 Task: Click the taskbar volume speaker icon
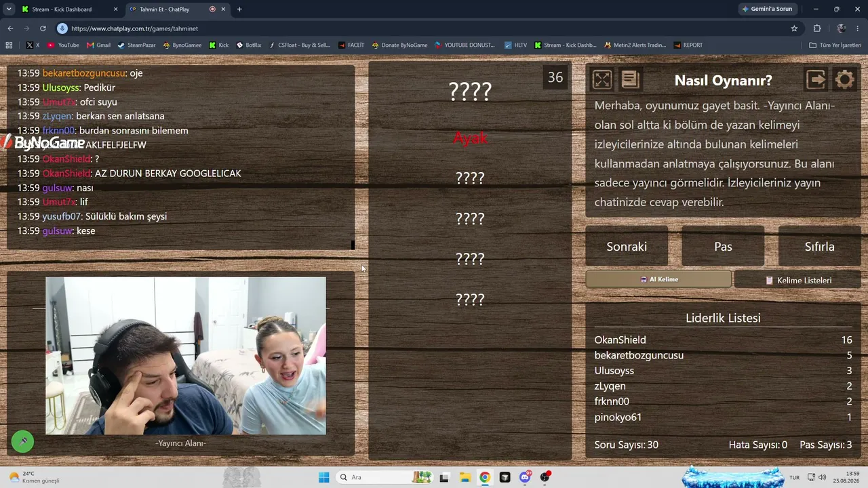[x=822, y=477]
